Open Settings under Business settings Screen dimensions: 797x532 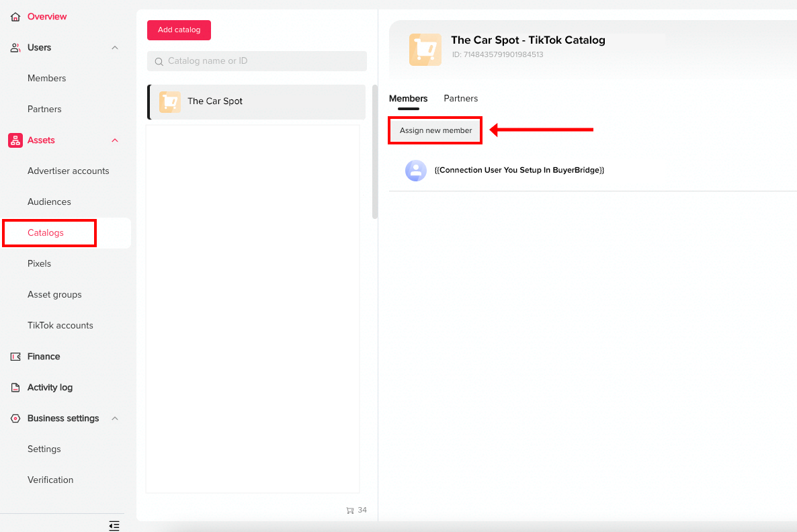point(44,449)
